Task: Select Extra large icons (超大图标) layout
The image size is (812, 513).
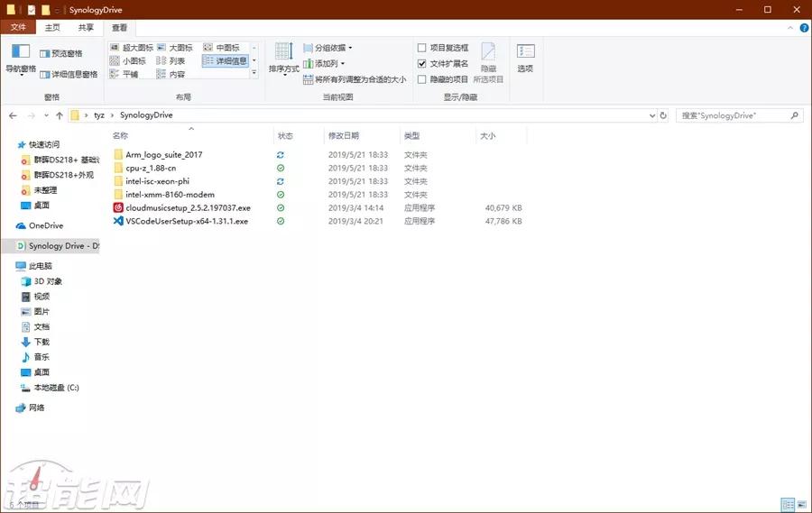Action: pos(132,48)
